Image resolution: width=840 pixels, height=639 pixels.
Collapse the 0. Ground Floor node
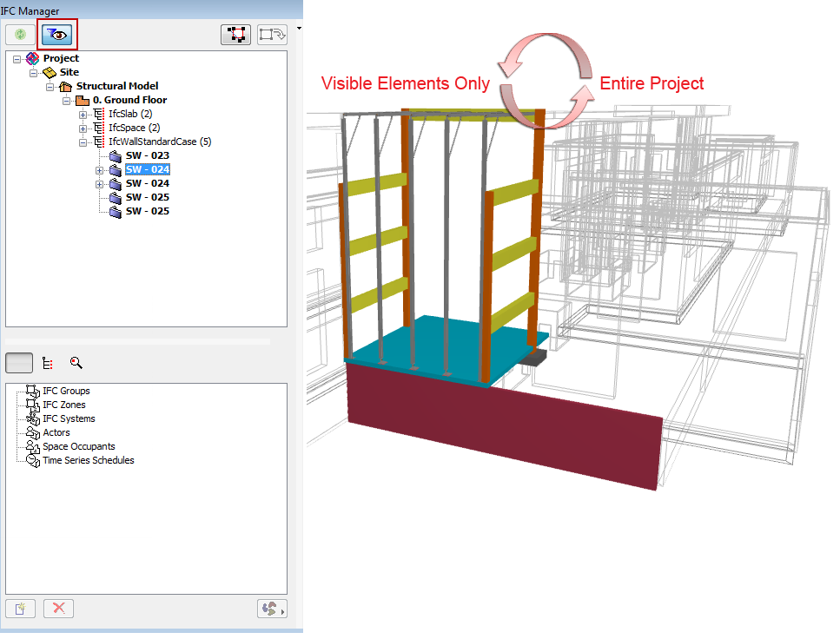66,101
